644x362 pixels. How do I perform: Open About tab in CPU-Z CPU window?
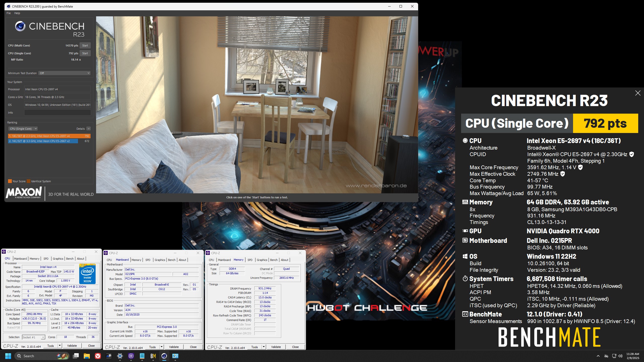pos(80,259)
